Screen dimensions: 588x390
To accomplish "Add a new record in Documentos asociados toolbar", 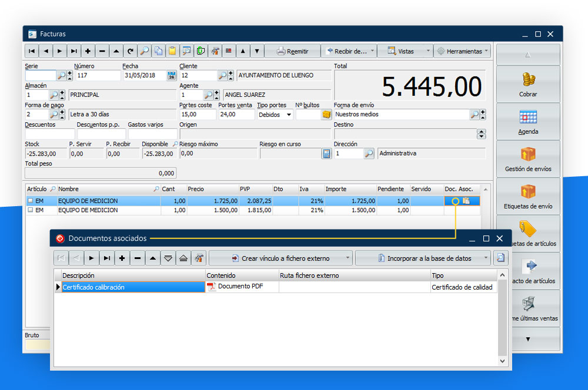I will [x=122, y=258].
